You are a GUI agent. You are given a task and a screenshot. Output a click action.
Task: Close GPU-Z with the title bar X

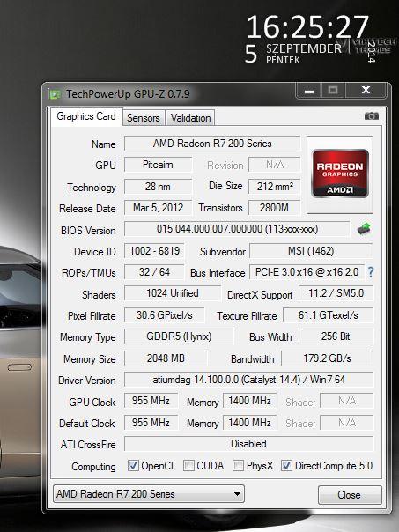click(x=366, y=90)
